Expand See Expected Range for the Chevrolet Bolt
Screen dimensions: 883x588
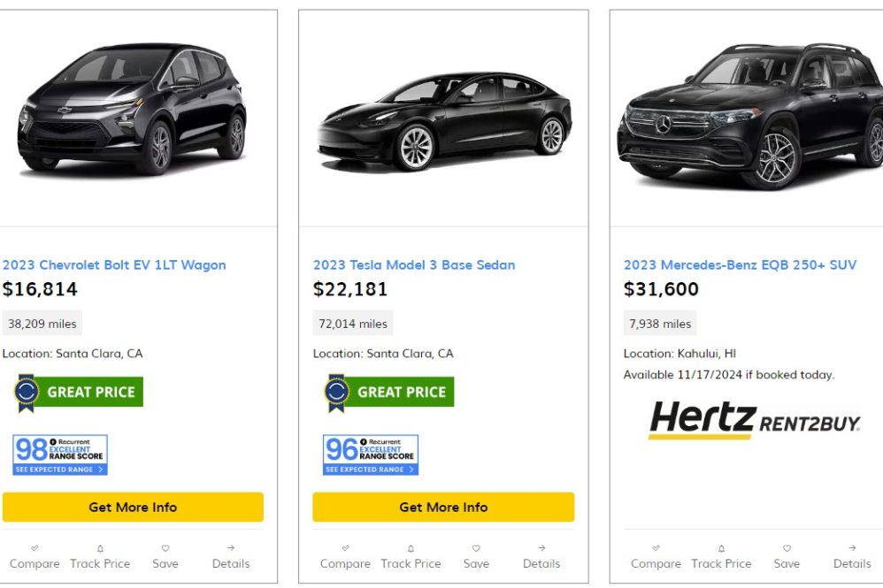pyautogui.click(x=58, y=470)
